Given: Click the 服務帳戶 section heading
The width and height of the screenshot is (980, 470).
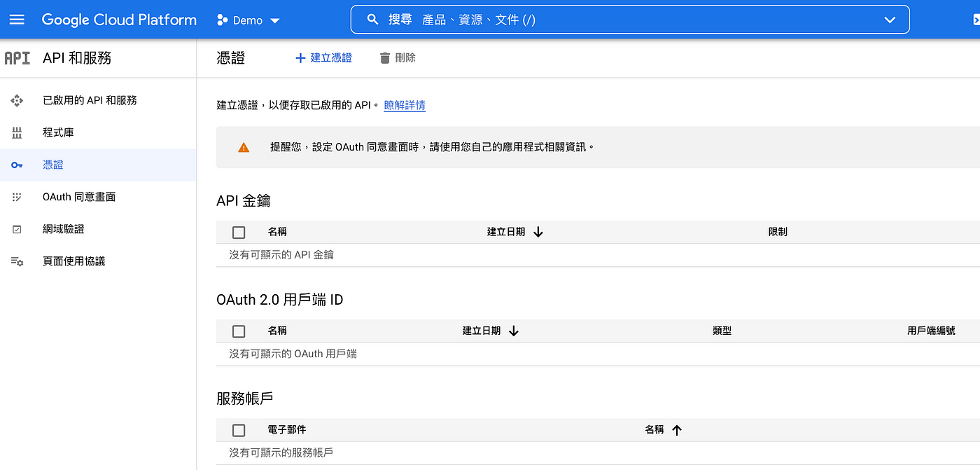Looking at the screenshot, I should click(245, 399).
